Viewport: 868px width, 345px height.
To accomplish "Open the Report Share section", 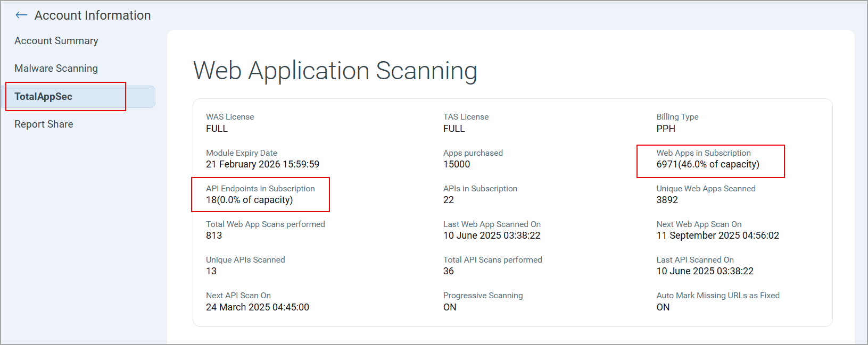I will coord(44,124).
